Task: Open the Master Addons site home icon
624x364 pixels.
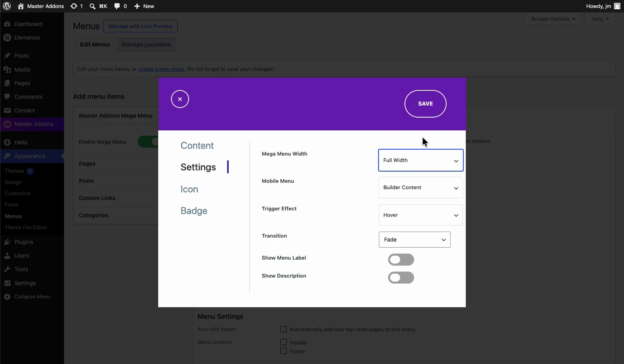Action: 21,6
